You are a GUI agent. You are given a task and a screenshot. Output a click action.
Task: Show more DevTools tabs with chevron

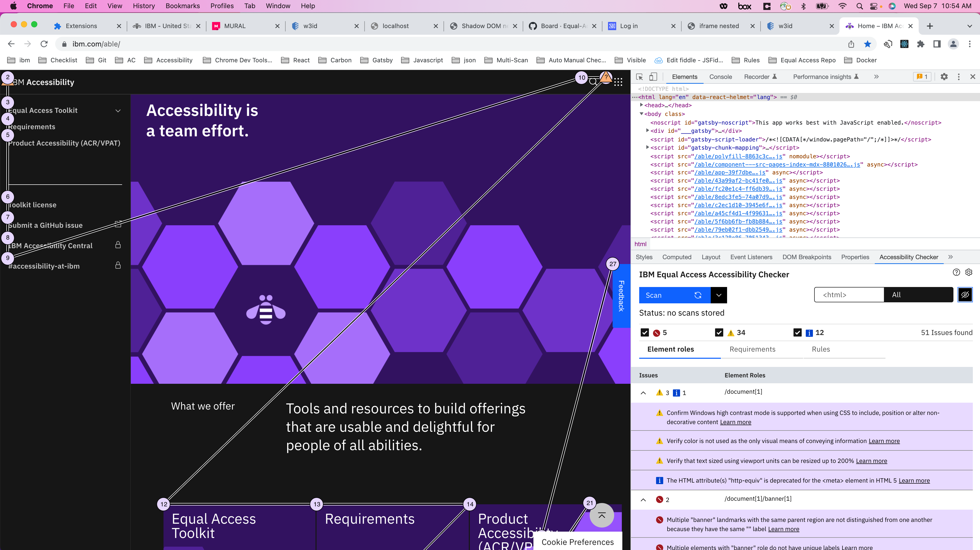pyautogui.click(x=877, y=77)
